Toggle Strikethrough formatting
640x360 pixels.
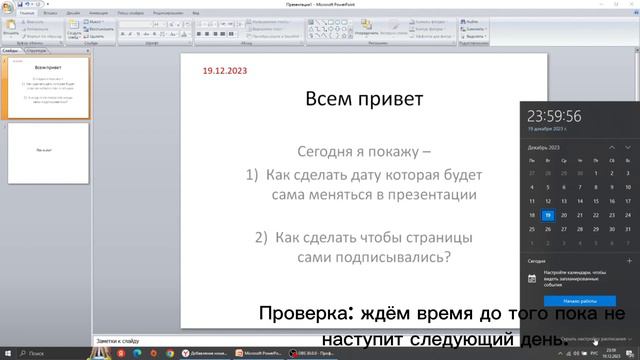tap(146, 34)
